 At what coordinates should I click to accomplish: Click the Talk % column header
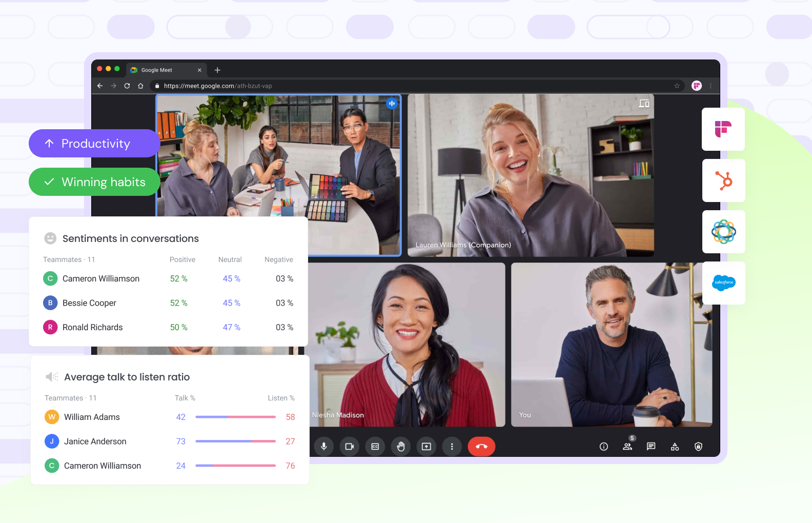pos(185,398)
